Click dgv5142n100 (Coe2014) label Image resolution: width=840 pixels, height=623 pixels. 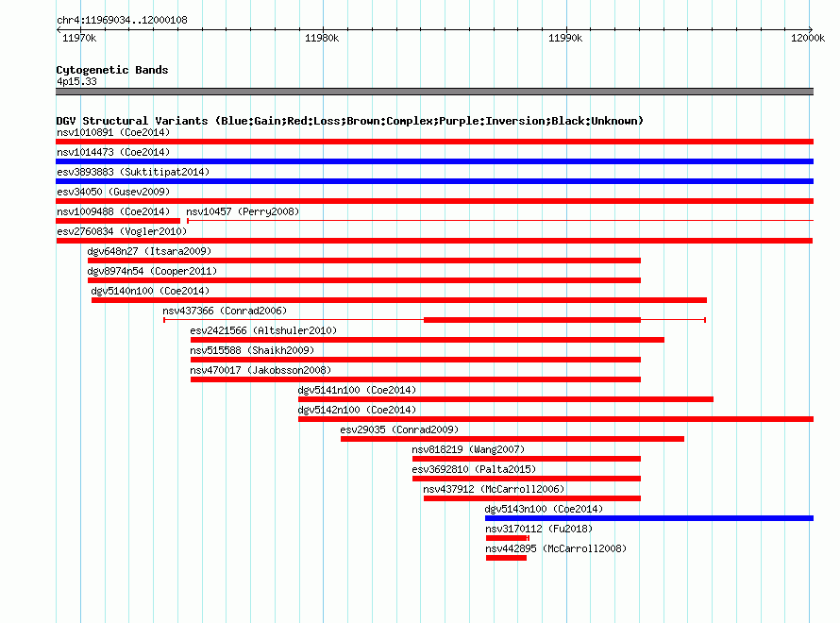click(x=357, y=410)
